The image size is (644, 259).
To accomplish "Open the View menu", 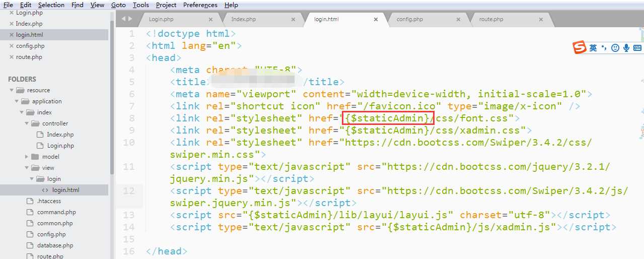I will click(x=98, y=5).
